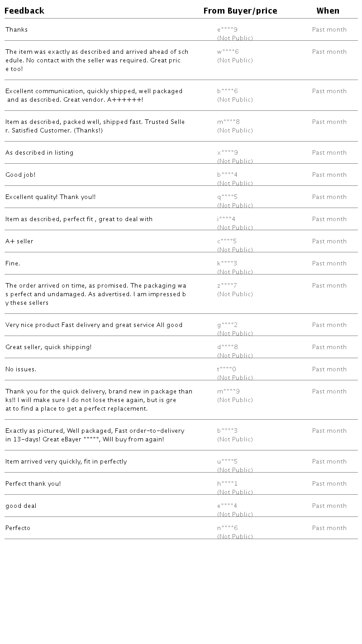
Task: Click the "Perfecto" feedback comment
Action: (18, 528)
